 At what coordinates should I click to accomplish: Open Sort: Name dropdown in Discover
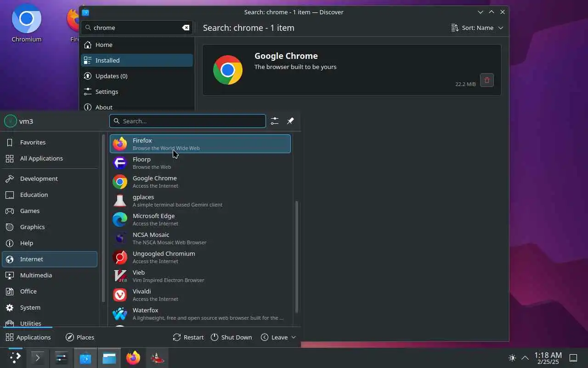click(x=477, y=28)
